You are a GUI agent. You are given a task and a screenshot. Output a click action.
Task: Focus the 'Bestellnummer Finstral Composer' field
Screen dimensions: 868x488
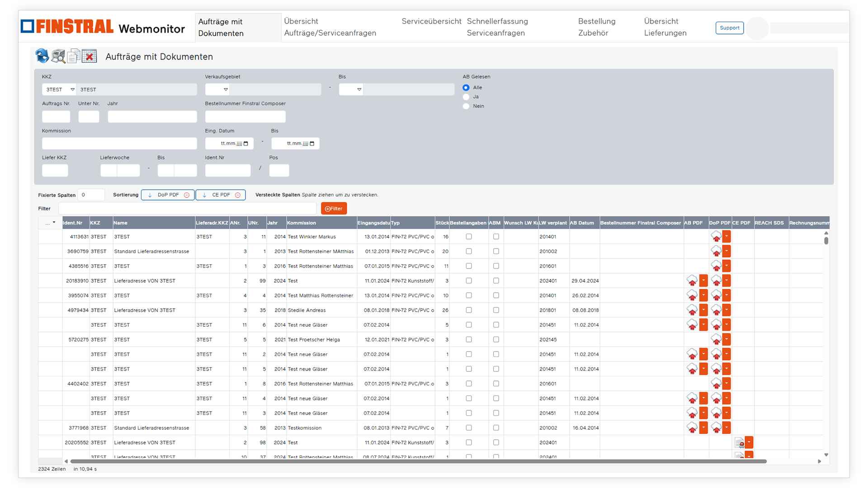pos(245,117)
